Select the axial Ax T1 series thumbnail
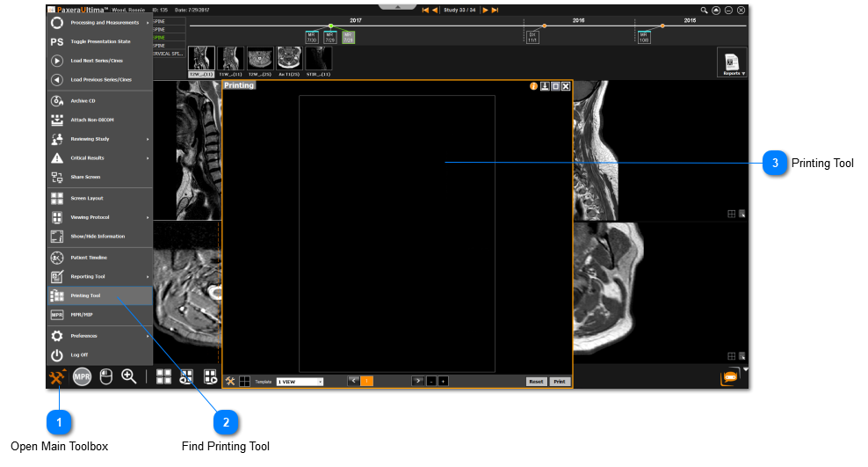Image resolution: width=868 pixels, height=467 pixels. tap(289, 59)
